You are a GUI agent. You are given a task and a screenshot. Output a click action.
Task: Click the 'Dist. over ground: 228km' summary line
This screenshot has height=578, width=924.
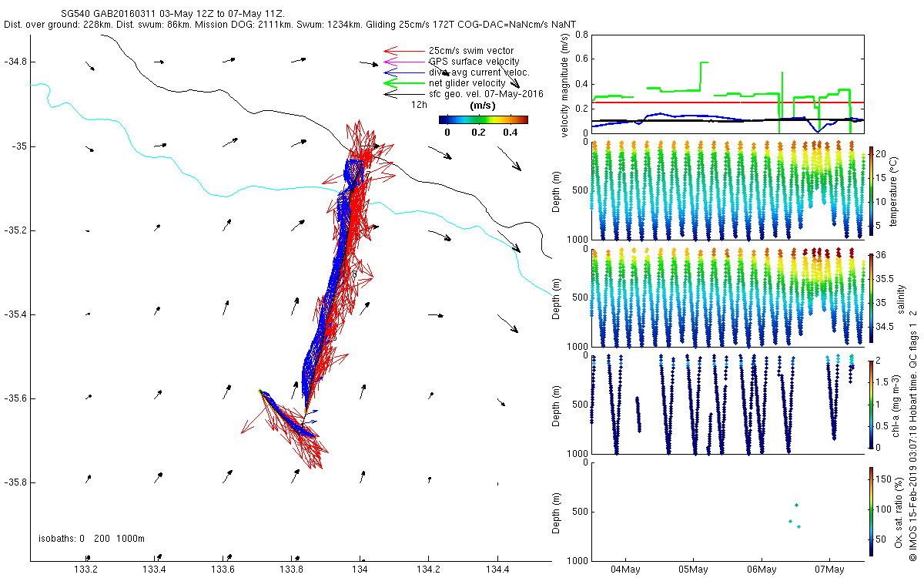coord(290,25)
